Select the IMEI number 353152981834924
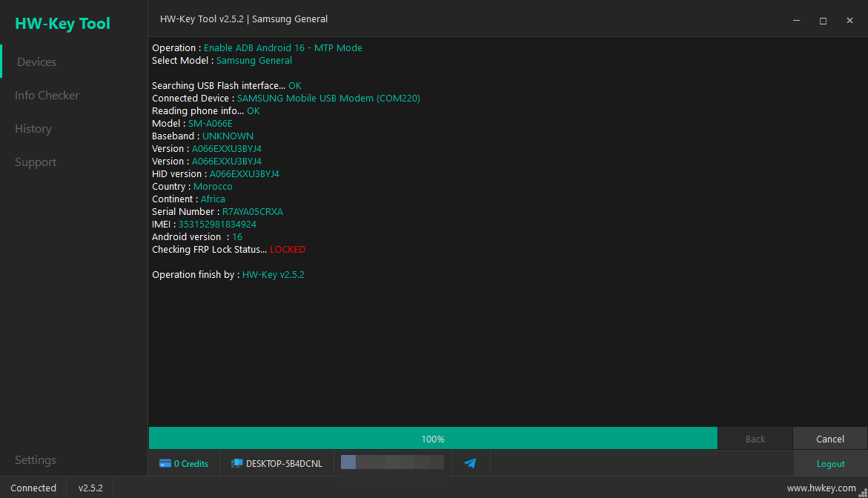This screenshot has height=498, width=868. tap(217, 224)
